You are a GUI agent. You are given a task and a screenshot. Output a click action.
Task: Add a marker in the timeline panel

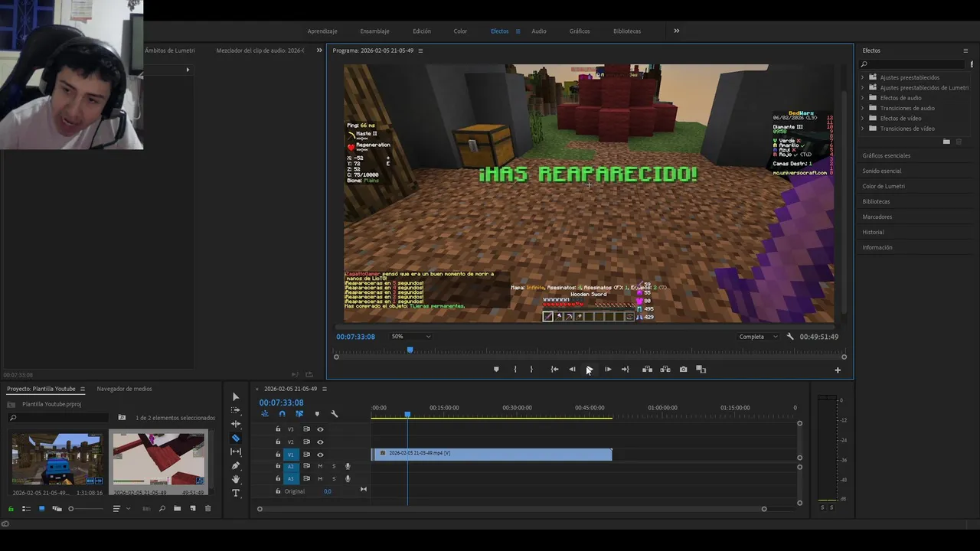pos(317,414)
